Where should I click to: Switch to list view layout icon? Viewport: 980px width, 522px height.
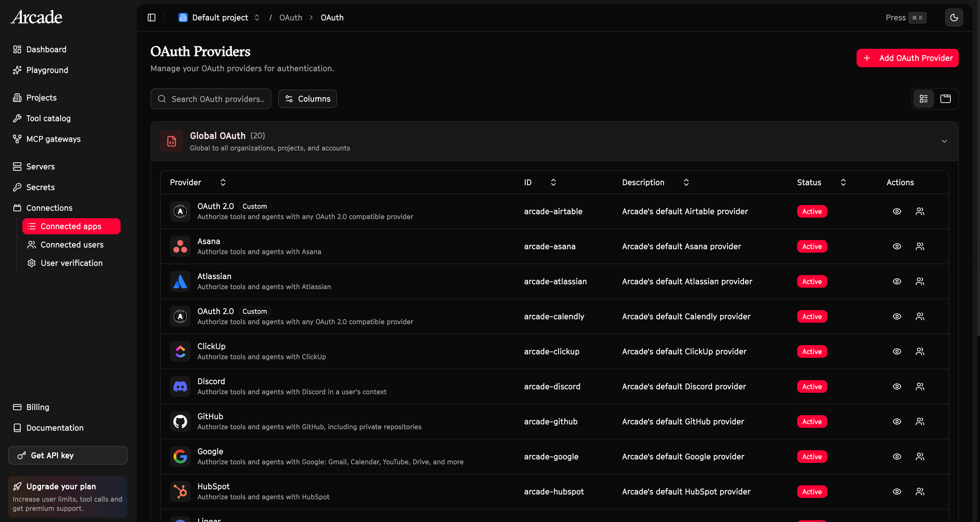924,99
